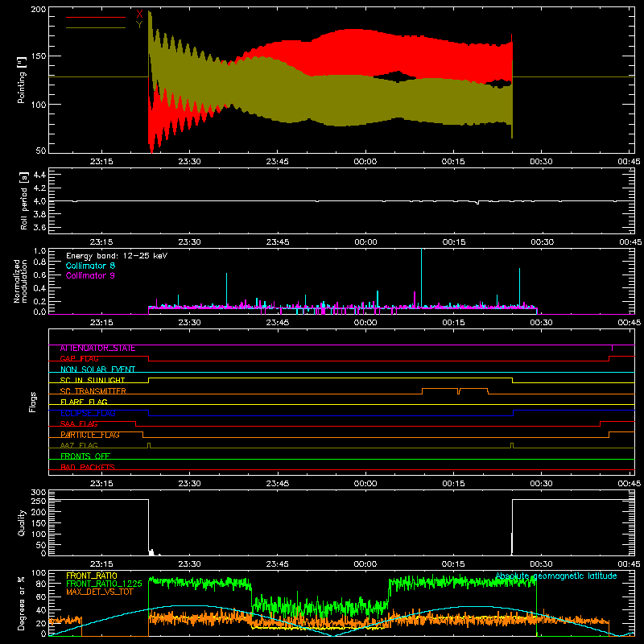The height and width of the screenshot is (644, 644).
Task: Click the tallest cyan modulation spike
Action: click(x=421, y=277)
